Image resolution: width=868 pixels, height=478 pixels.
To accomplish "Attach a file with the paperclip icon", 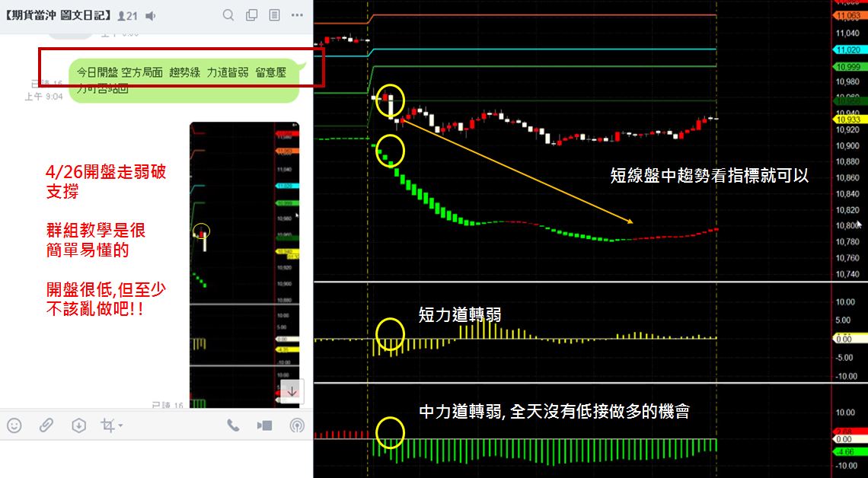I will coord(46,425).
